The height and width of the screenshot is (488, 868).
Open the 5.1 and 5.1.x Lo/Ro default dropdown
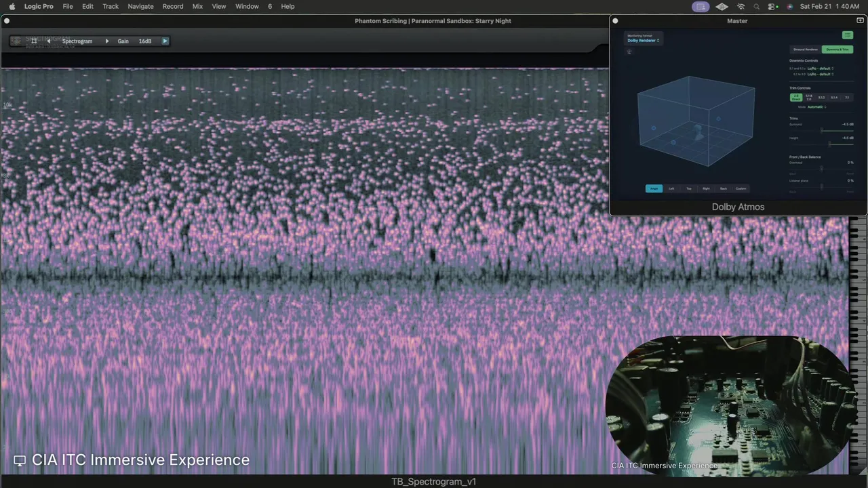click(x=821, y=68)
